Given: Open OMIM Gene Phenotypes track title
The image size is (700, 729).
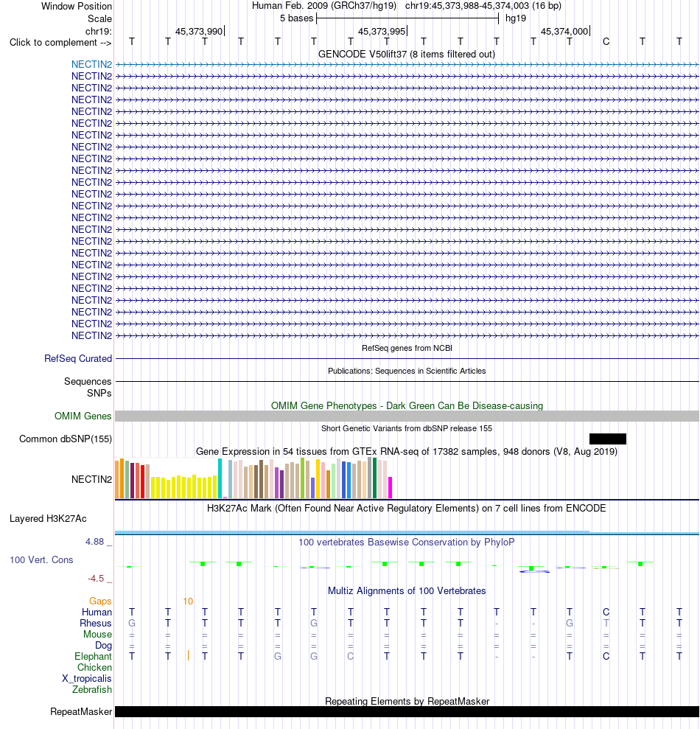Looking at the screenshot, I should coord(407,405).
